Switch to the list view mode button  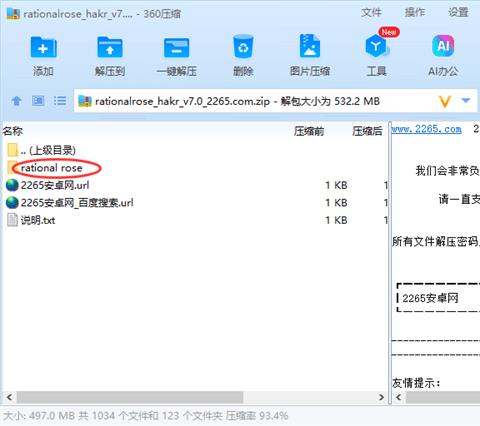pyautogui.click(x=60, y=101)
